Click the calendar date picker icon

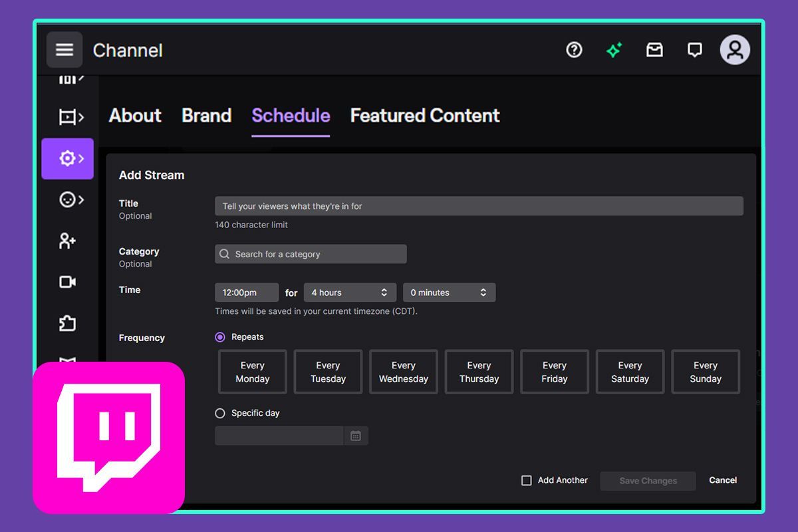(356, 436)
